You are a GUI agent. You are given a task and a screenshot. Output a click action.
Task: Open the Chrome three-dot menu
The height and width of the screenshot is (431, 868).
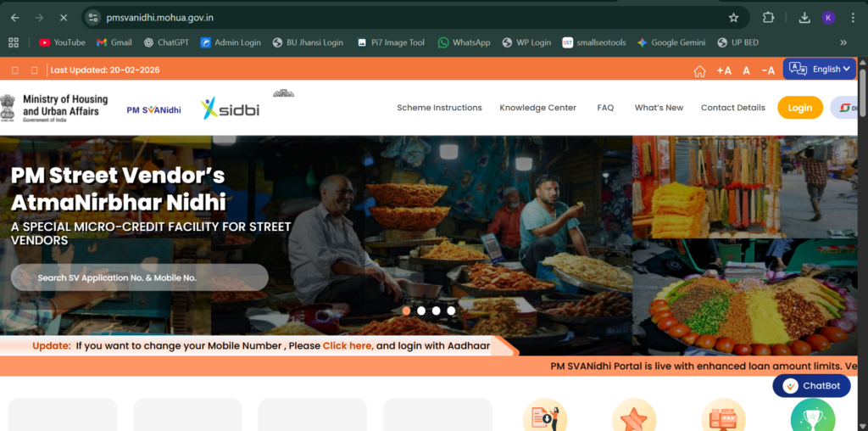[853, 18]
